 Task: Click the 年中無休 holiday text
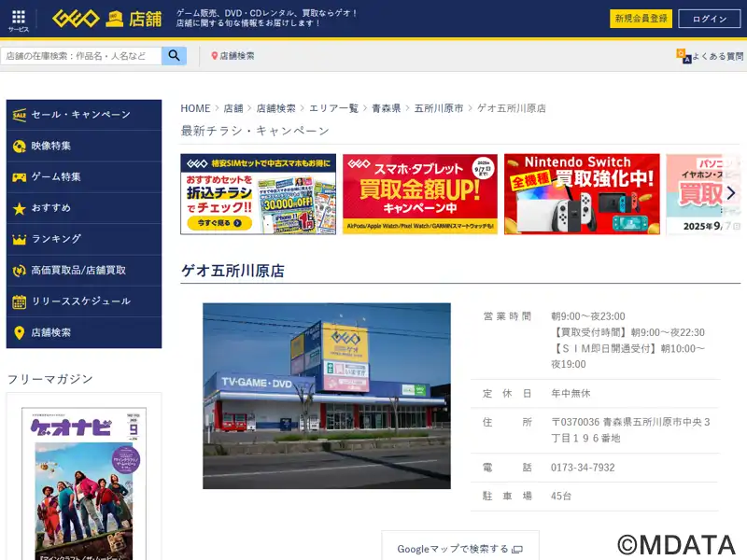tap(571, 393)
